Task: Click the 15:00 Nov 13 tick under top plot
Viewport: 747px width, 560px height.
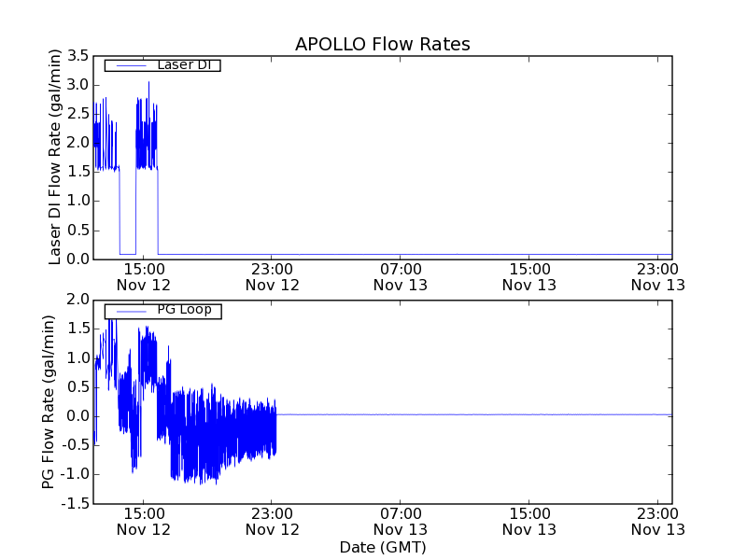Action: [529, 276]
